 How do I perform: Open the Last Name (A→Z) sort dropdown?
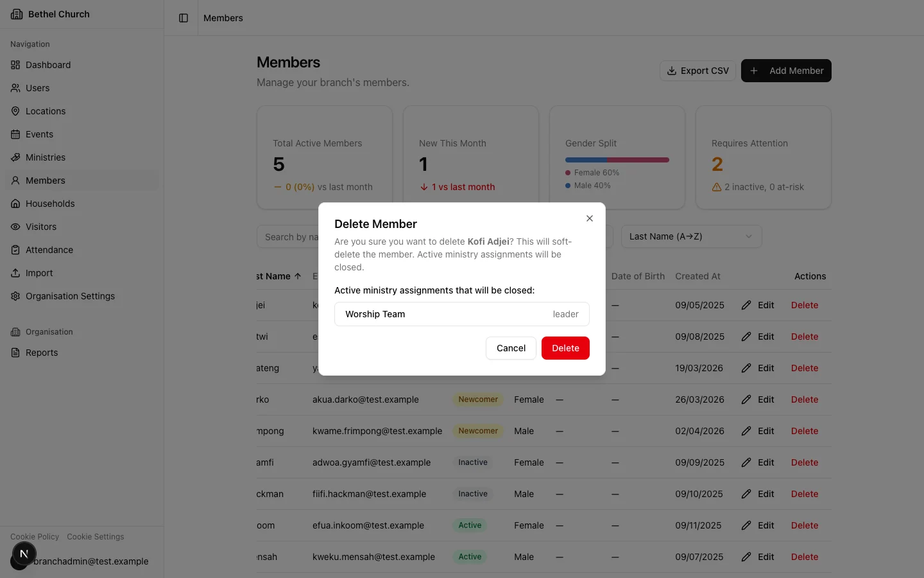tap(692, 236)
